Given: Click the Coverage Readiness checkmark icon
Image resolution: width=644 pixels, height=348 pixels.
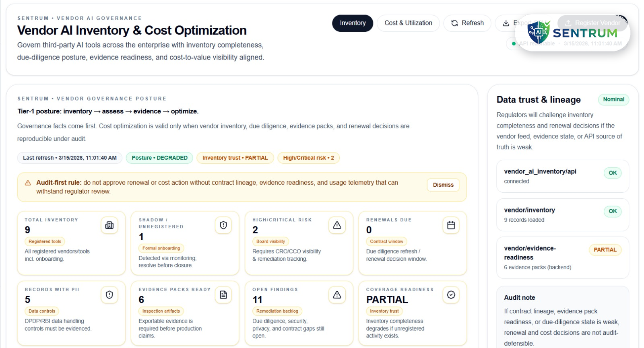Looking at the screenshot, I should (451, 295).
